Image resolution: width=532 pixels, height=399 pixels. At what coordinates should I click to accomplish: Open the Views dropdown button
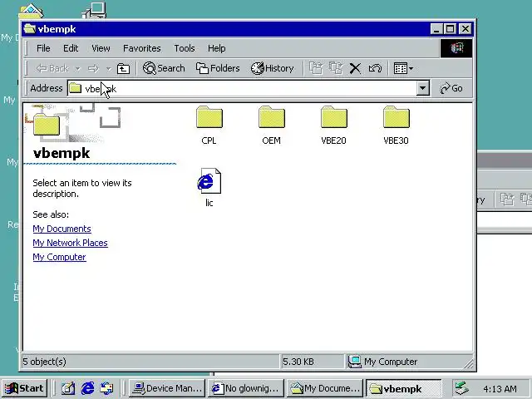[403, 68]
